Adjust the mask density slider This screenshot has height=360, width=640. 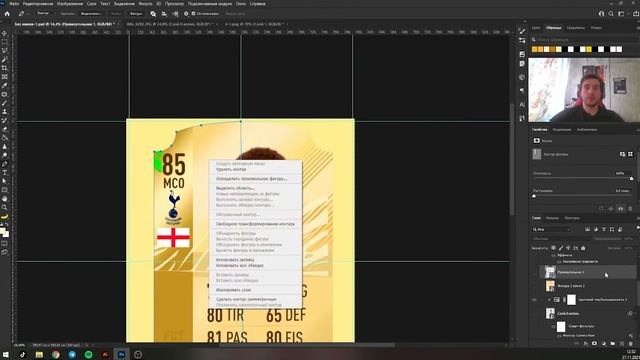tap(631, 178)
